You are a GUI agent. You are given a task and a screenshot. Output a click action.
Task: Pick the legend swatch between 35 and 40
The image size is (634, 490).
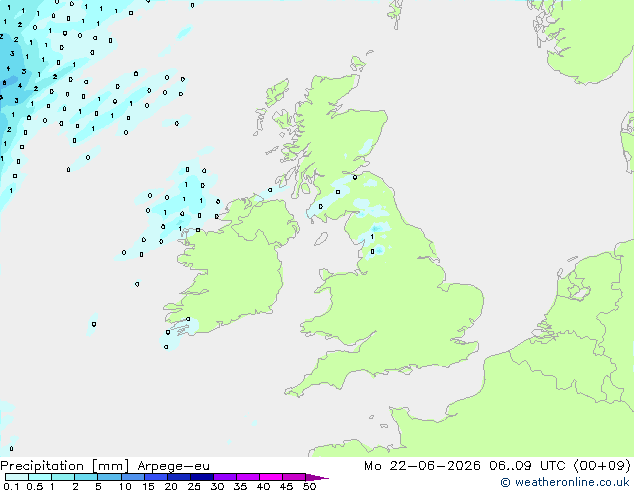click(248, 477)
